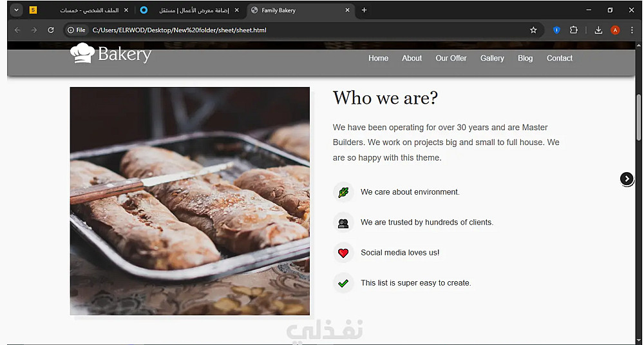The image size is (644, 345).
Task: Open the Blog navigation link
Action: 525,59
